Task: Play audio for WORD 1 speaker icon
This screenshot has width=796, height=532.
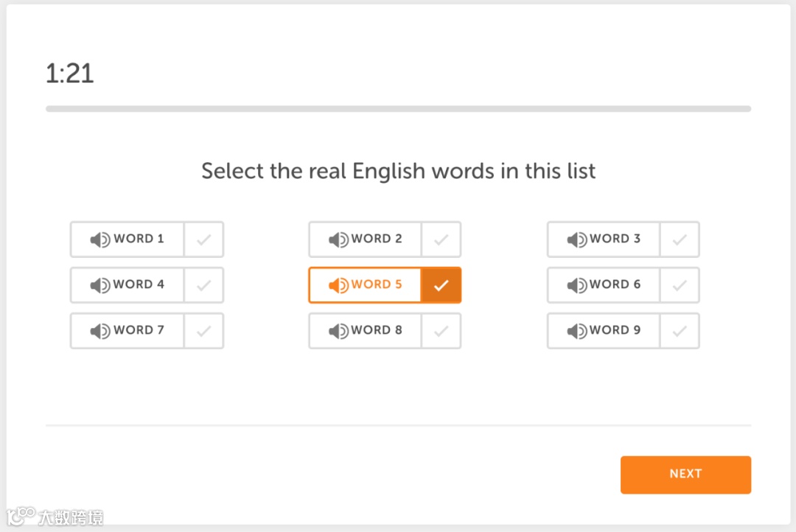Action: tap(99, 239)
